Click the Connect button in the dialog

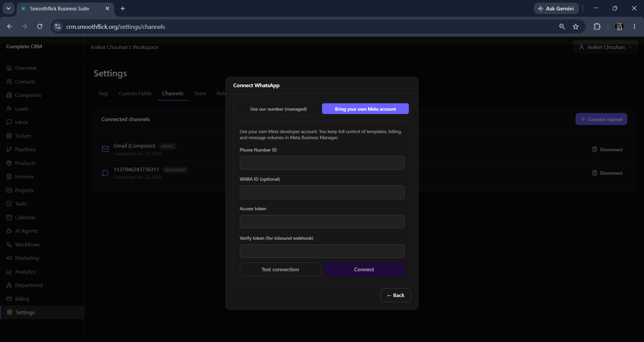[x=364, y=269]
